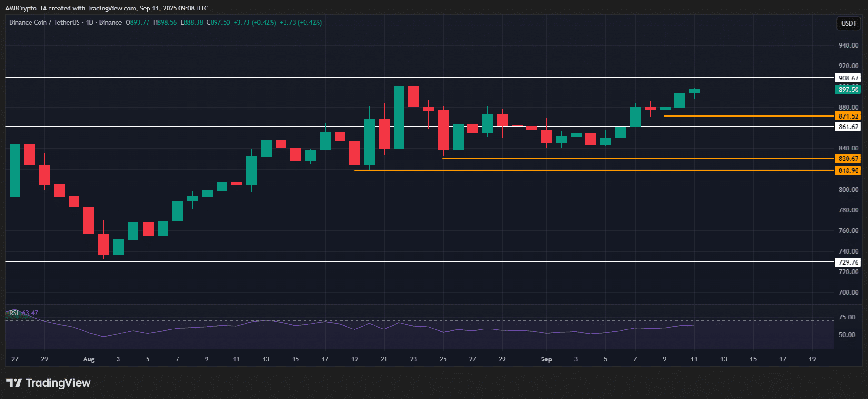Click the Sep marker on time axis
Screen dimensions: 868x399
(x=546, y=359)
